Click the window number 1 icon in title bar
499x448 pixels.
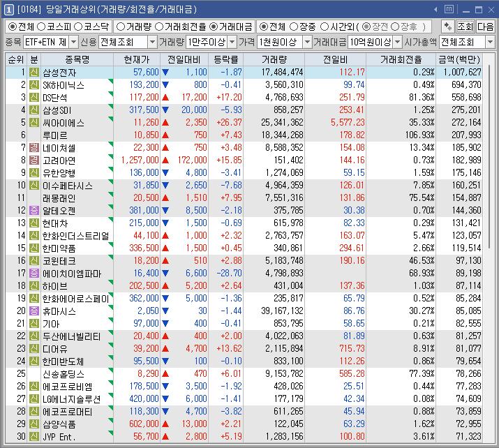(x=8, y=10)
